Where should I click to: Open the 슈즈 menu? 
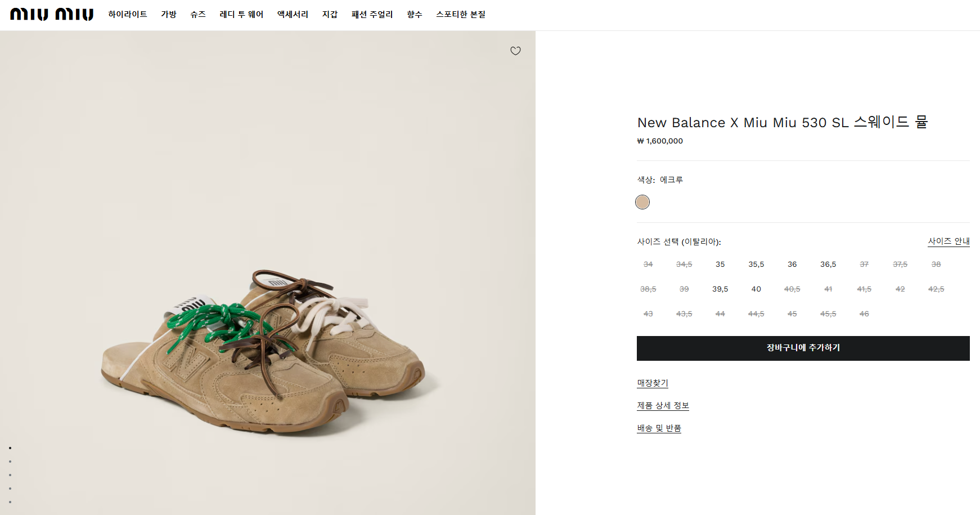(x=198, y=14)
